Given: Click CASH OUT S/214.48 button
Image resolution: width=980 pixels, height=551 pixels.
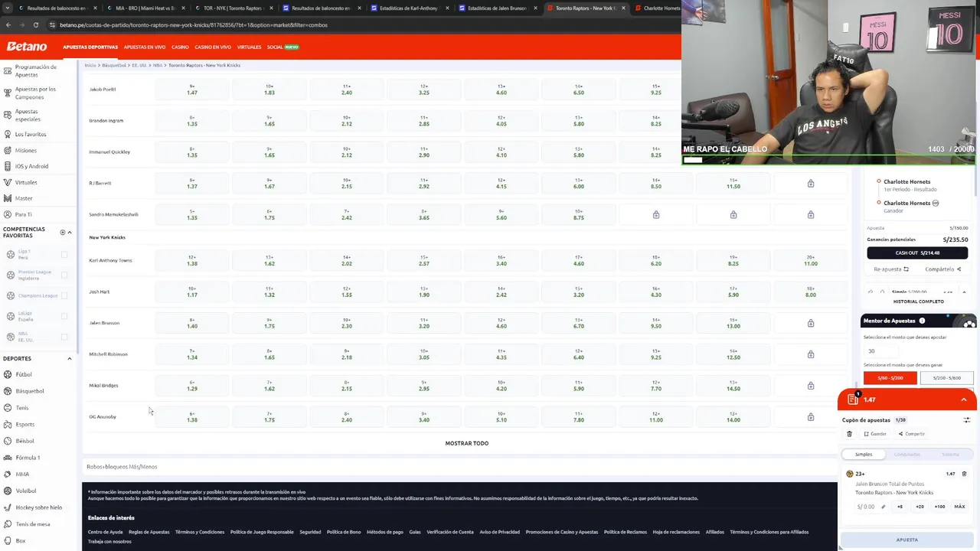Looking at the screenshot, I should pos(917,253).
